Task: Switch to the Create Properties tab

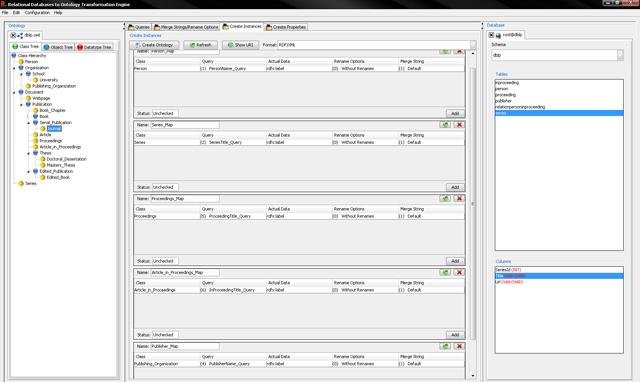Action: [x=286, y=27]
